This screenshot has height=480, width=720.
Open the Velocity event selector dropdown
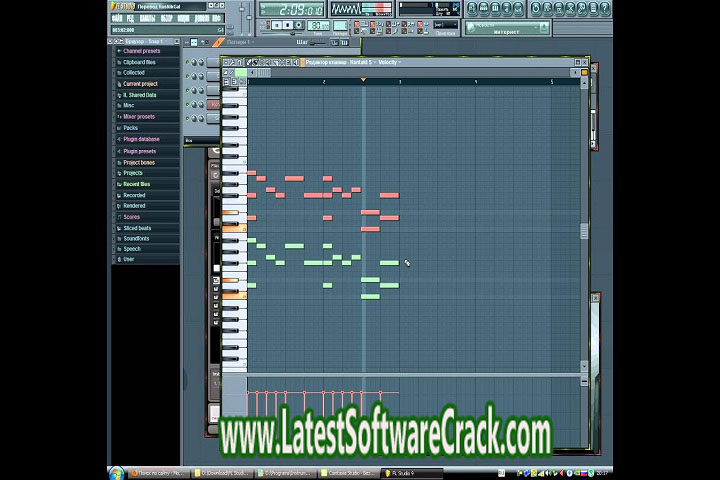[389, 62]
